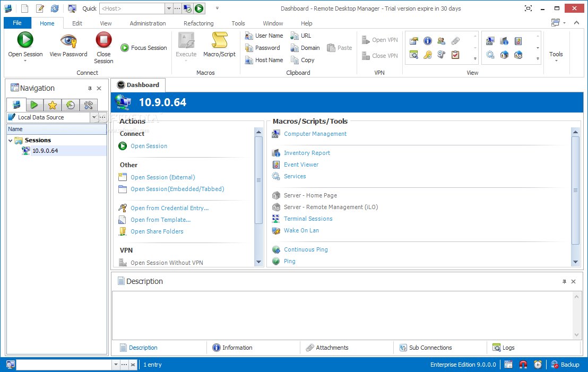
Task: Switch to the Edit ribbon tab
Action: (x=77, y=23)
